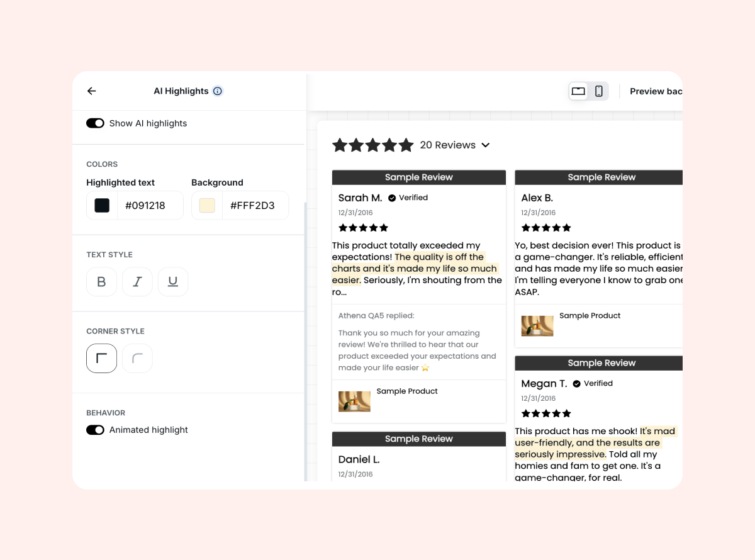Open the Highlighted text color swatch
Viewport: 755px width, 560px height.
102,205
